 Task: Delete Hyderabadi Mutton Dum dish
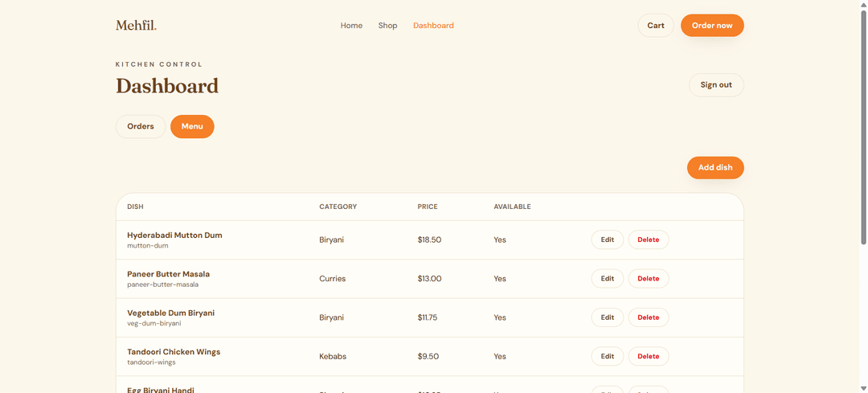[649, 239]
